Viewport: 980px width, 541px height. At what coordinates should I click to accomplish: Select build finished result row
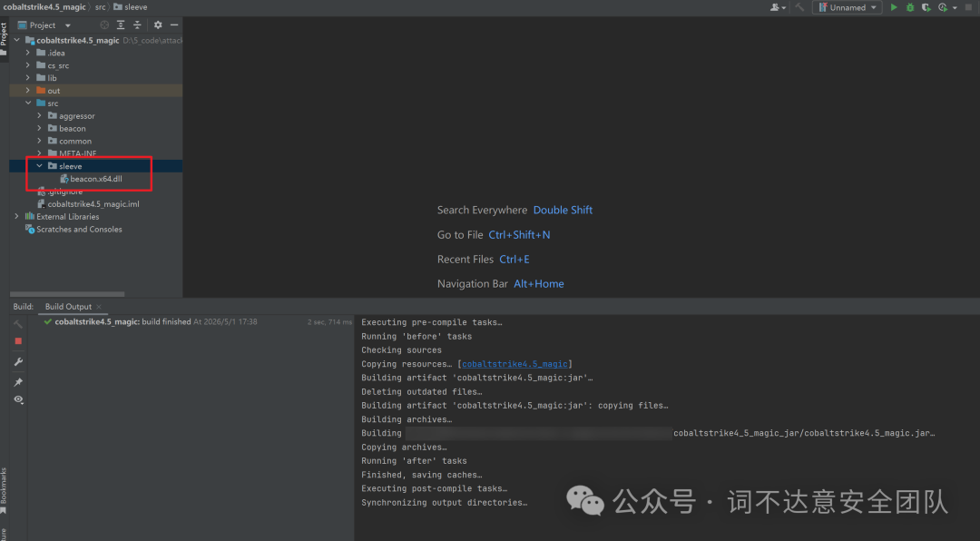[x=192, y=322]
